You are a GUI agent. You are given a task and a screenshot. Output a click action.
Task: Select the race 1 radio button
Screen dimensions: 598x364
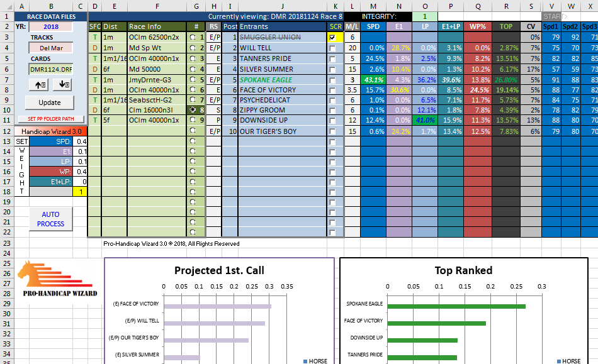[193, 37]
